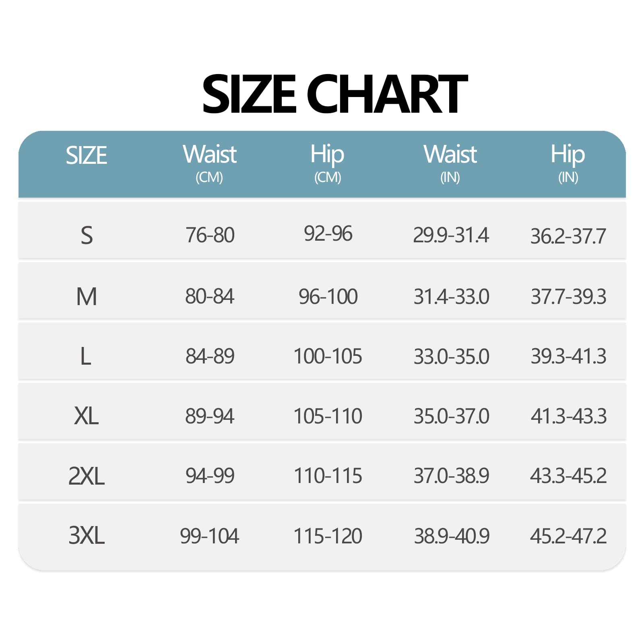Click the 115-120 hip centimeter cell

tap(328, 536)
